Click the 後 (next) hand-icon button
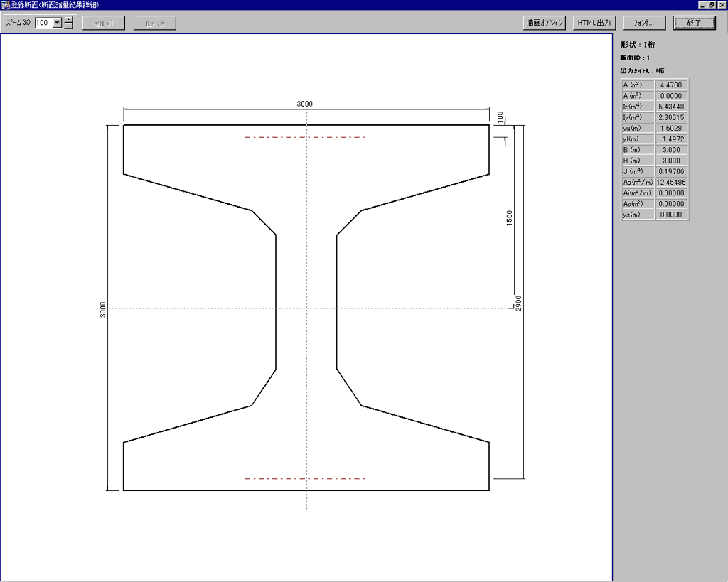 coord(154,23)
